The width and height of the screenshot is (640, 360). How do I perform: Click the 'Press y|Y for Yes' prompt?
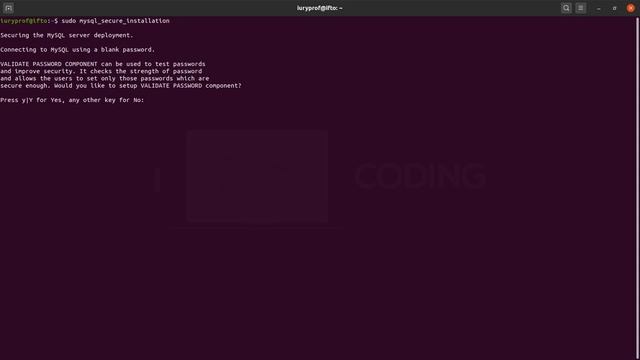click(72, 100)
